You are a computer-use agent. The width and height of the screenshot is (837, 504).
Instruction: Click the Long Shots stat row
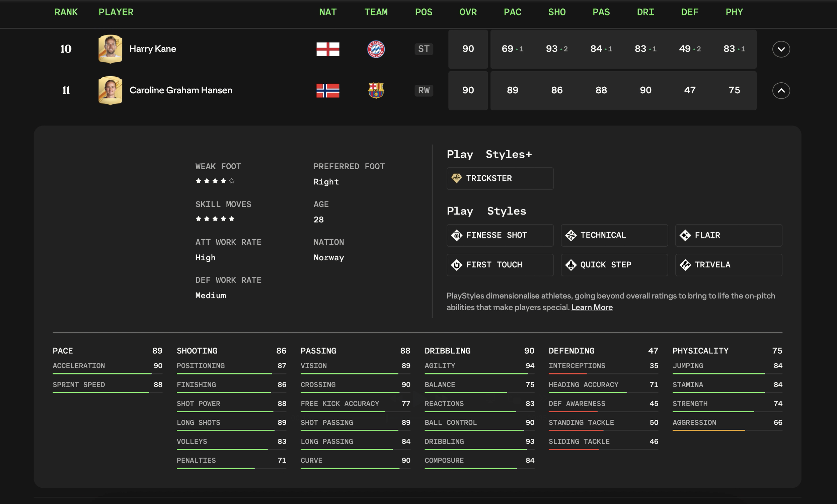pyautogui.click(x=231, y=424)
